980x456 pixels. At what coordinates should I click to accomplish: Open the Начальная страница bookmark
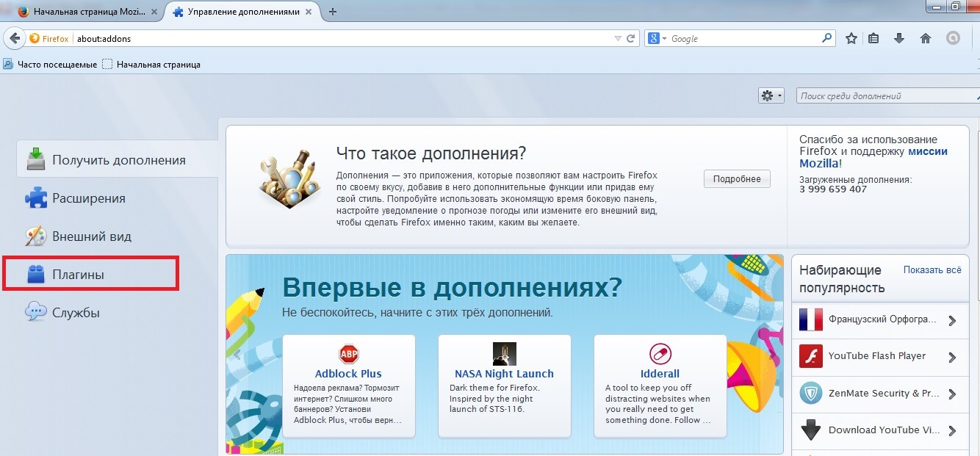151,65
